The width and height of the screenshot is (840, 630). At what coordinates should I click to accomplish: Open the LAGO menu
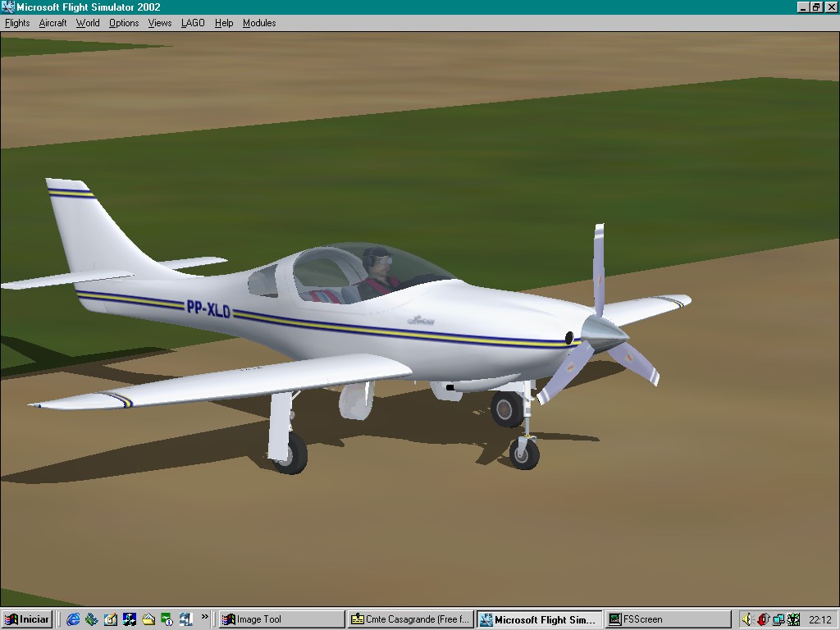pos(193,23)
